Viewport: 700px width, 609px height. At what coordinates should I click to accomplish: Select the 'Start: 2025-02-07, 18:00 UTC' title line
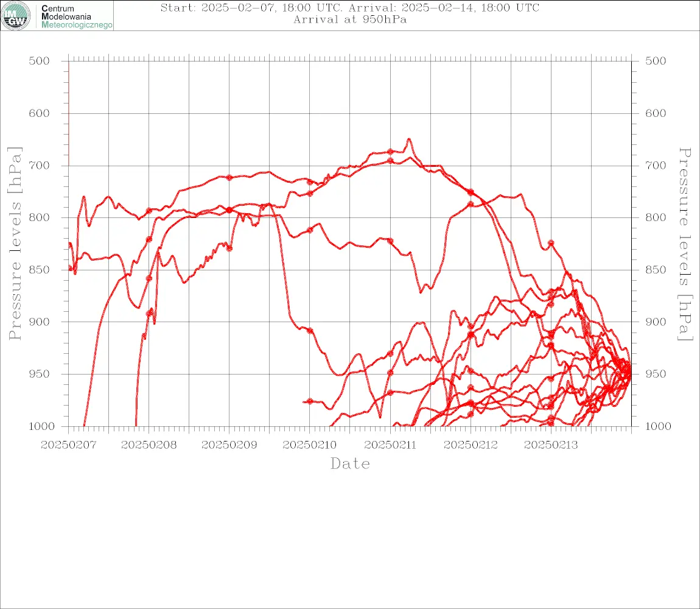(x=349, y=7)
